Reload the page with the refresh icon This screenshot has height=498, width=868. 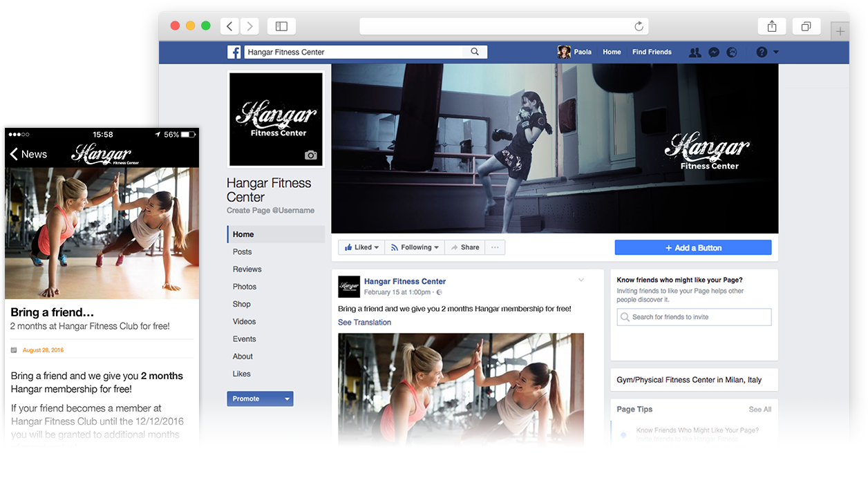tap(639, 26)
